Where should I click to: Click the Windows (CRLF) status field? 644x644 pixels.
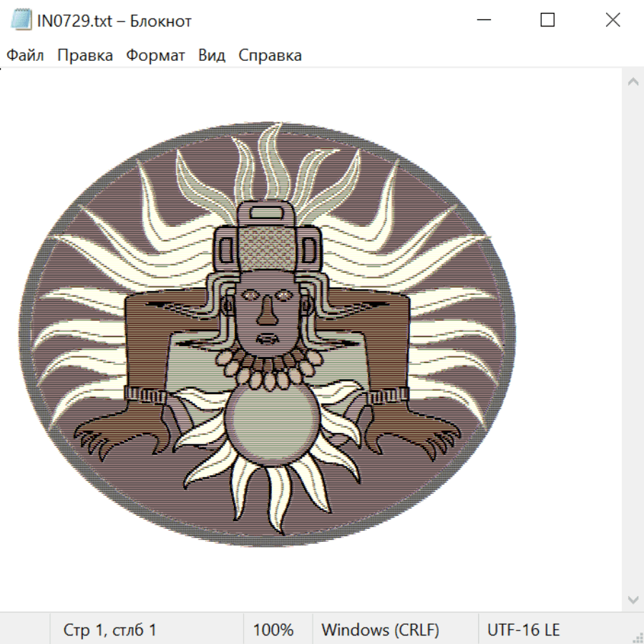tap(380, 630)
